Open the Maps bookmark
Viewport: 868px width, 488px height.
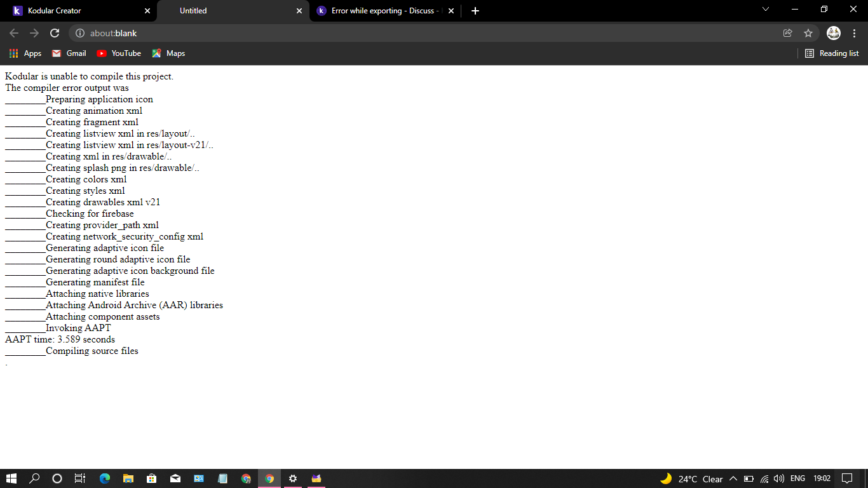168,53
